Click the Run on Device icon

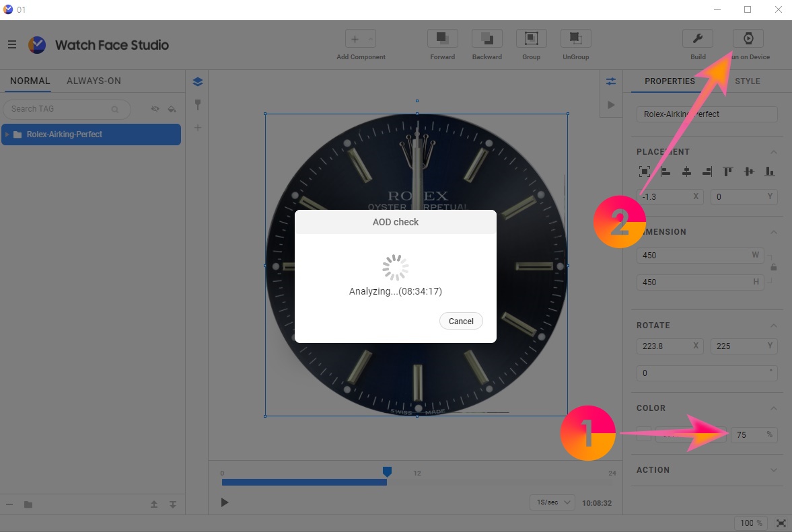[x=748, y=38]
